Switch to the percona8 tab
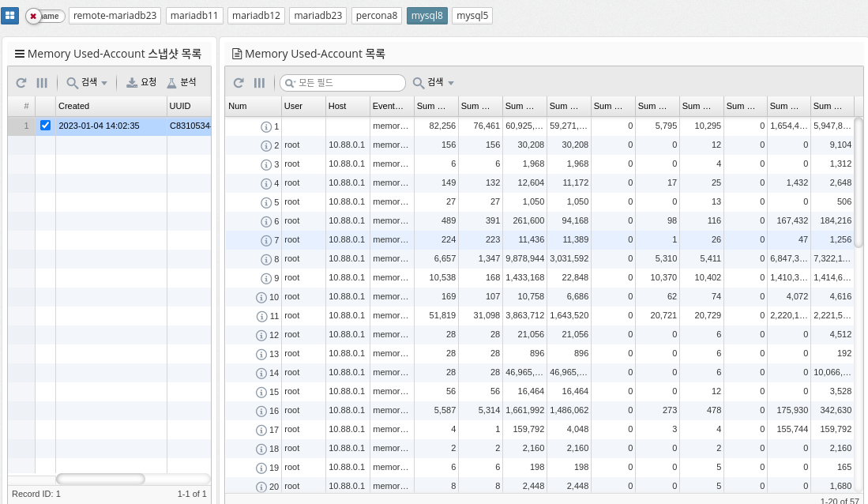868x504 pixels. pyautogui.click(x=378, y=16)
